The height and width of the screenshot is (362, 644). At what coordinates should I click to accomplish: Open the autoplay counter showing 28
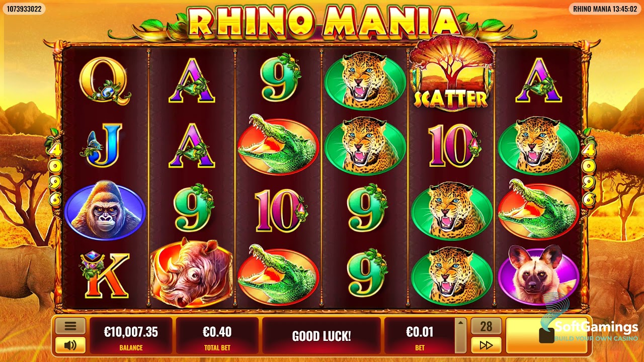pos(486,326)
